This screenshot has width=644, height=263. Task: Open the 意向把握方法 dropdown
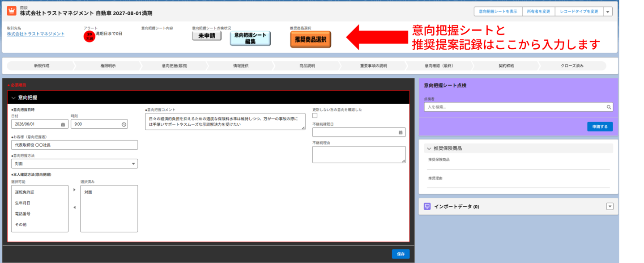[x=74, y=164]
